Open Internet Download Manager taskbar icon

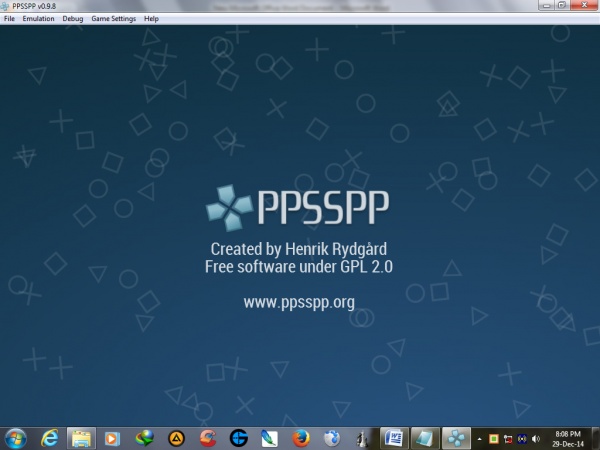click(x=144, y=439)
